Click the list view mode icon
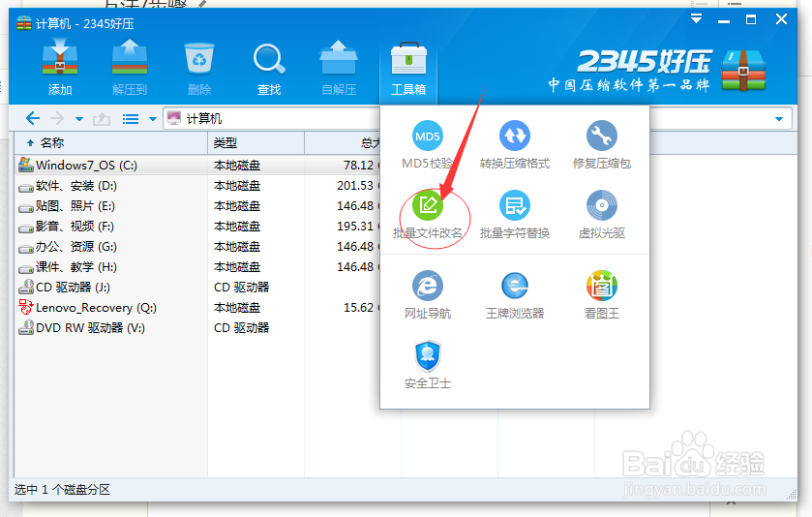The height and width of the screenshot is (517, 812). tap(130, 119)
